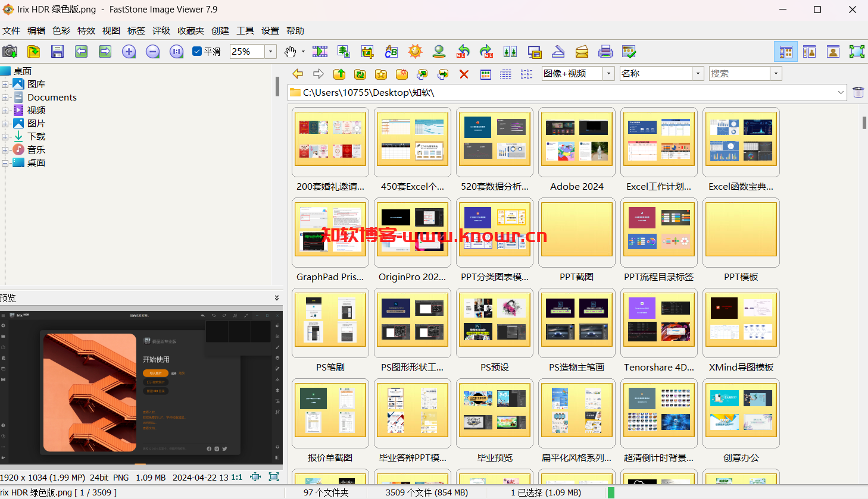The width and height of the screenshot is (868, 499).
Task: Go to the next image arrow
Action: pos(105,52)
